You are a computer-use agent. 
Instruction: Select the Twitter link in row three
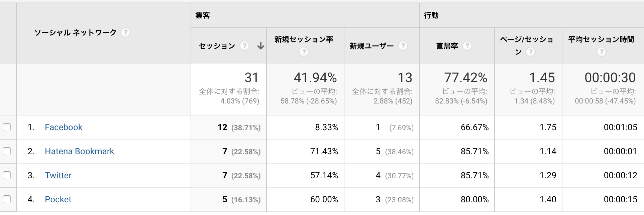pyautogui.click(x=58, y=175)
